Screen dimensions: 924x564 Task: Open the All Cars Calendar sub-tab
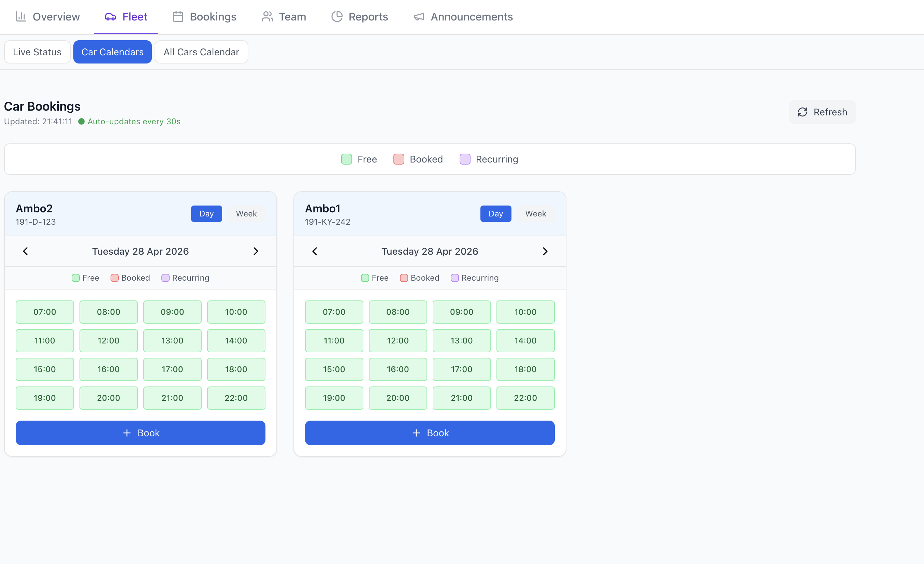click(x=201, y=52)
